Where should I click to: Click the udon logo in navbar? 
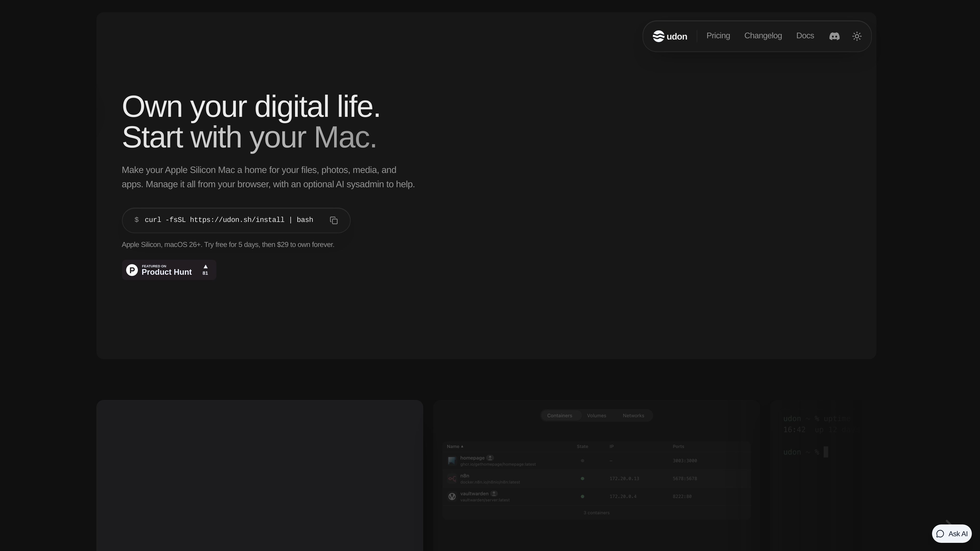[670, 36]
